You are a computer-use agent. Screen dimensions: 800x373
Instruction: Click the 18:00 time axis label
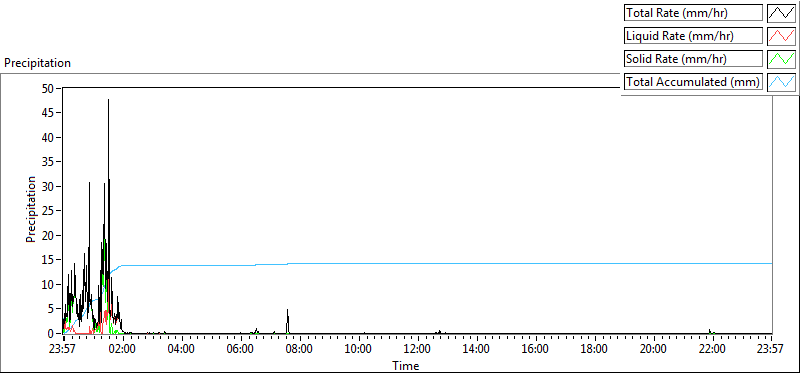595,350
